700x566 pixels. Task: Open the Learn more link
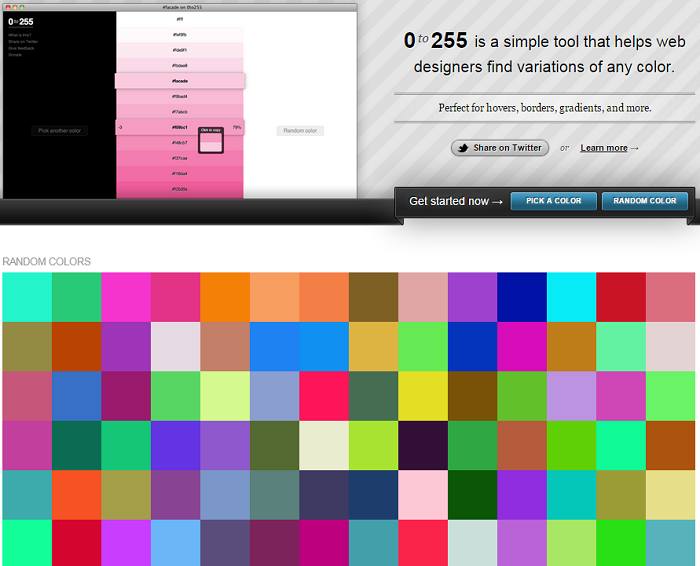coord(604,148)
